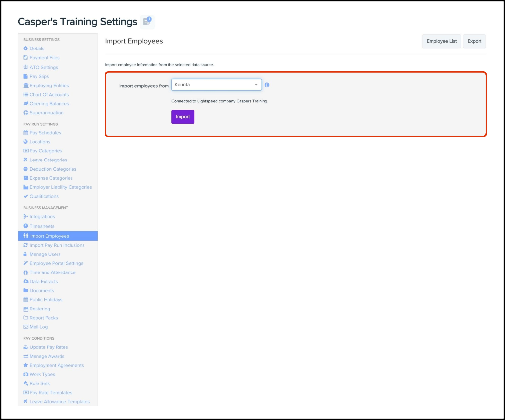Go to Pay Schedules settings
Viewport: 505px width, 420px height.
pos(45,133)
